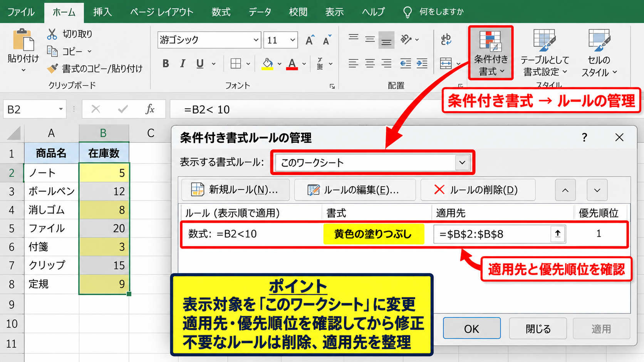
Task: Click the 新規ルール(N)... button
Action: pyautogui.click(x=235, y=190)
